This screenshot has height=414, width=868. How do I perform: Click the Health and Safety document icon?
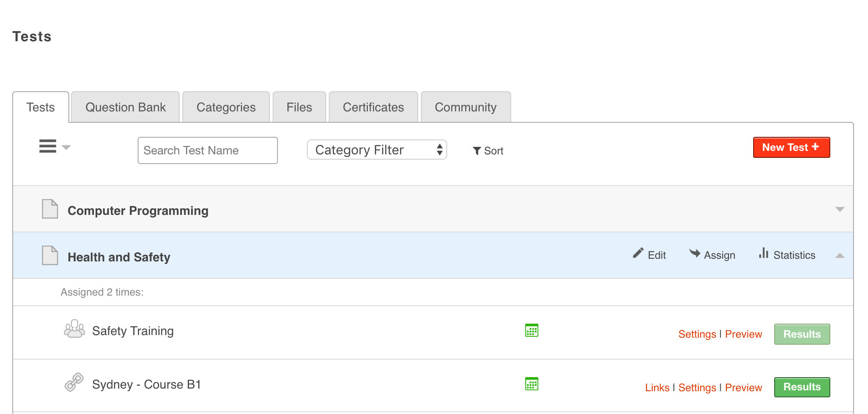point(50,256)
